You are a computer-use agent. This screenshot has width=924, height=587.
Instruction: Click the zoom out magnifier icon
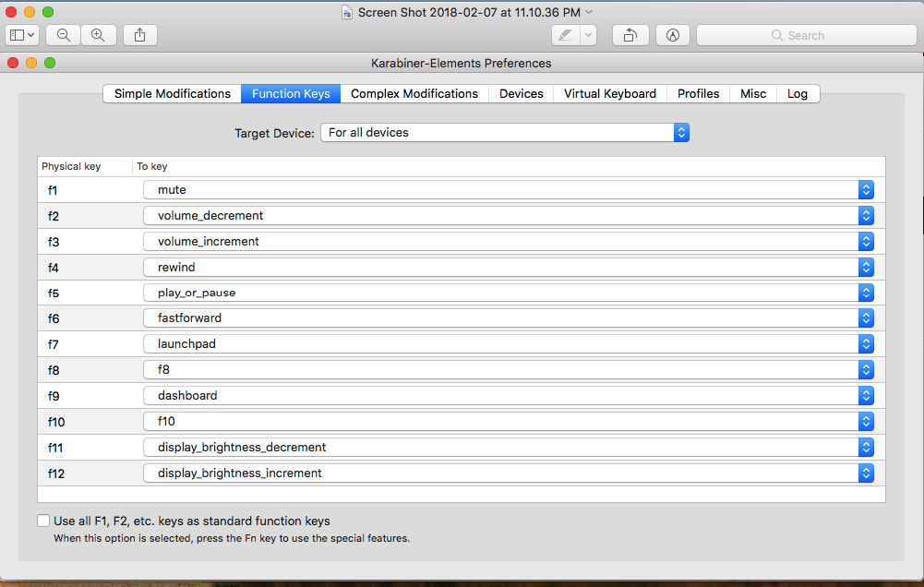coord(63,35)
